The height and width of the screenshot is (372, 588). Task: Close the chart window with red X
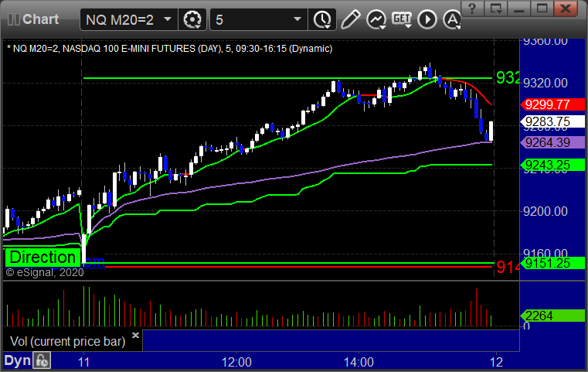click(x=566, y=9)
